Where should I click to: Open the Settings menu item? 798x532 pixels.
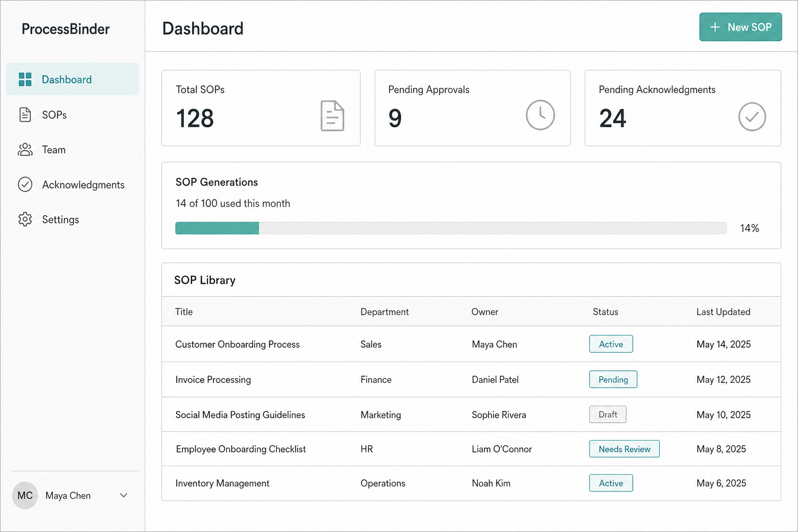(72, 219)
